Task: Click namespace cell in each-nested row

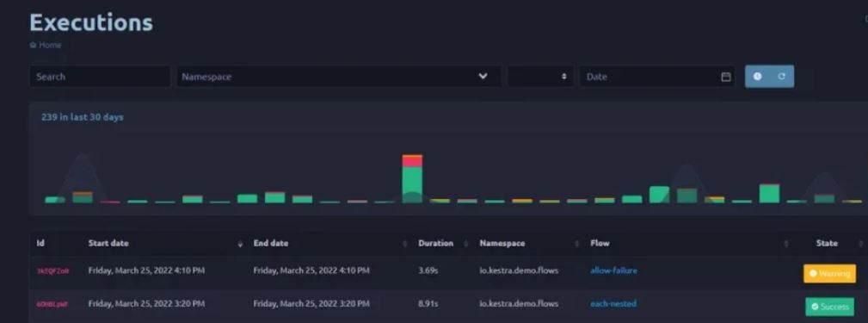Action: (519, 303)
